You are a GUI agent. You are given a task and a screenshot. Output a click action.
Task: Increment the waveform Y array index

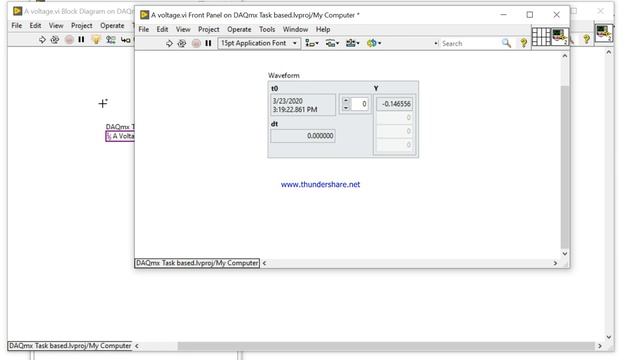(x=346, y=100)
